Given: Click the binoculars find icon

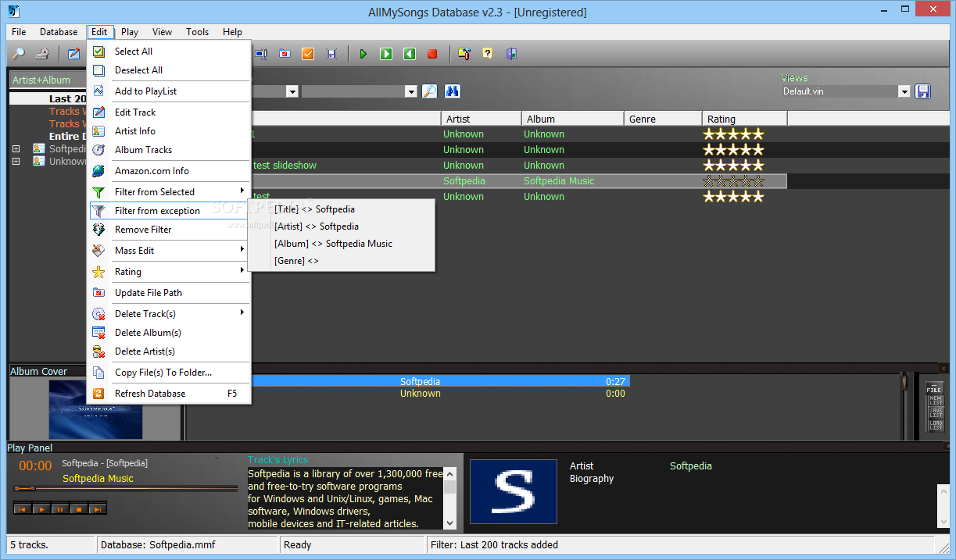Looking at the screenshot, I should pos(452,91).
